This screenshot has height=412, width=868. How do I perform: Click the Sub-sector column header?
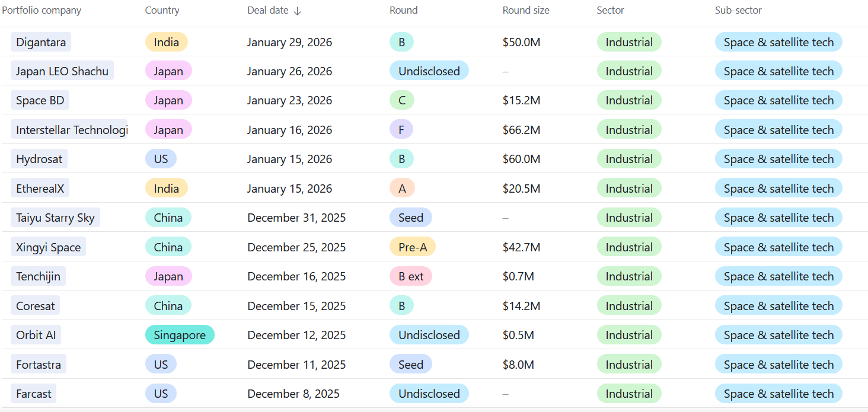tap(738, 11)
